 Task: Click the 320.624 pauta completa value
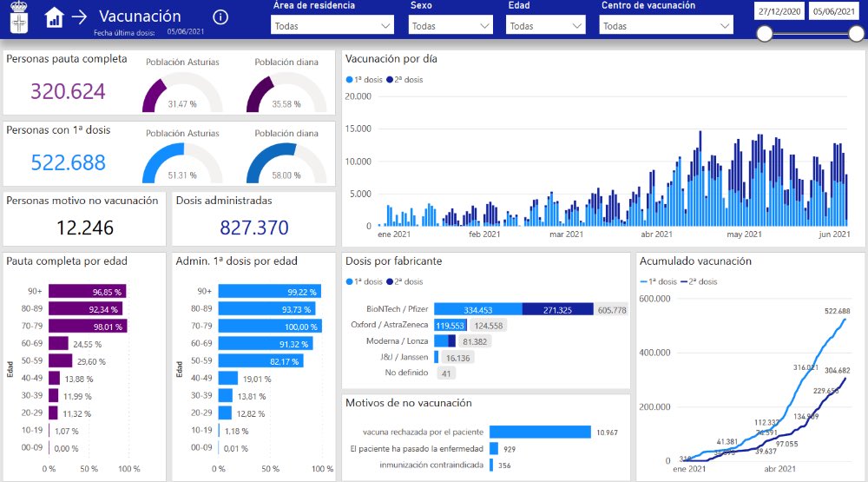pos(68,91)
